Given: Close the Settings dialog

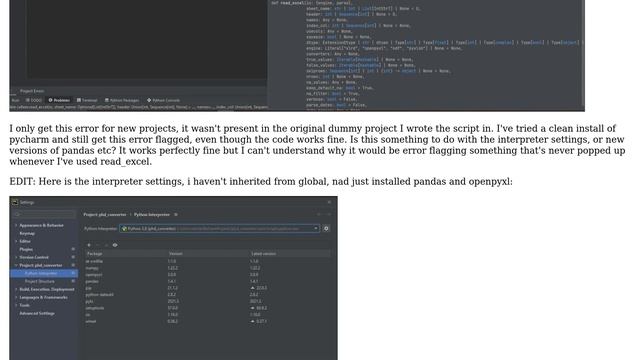Looking at the screenshot, I should pyautogui.click(x=329, y=202).
